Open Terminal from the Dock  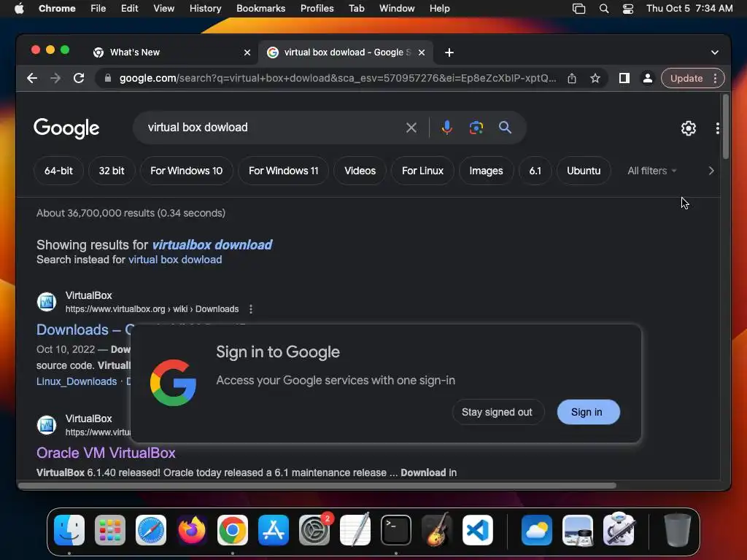coord(396,530)
